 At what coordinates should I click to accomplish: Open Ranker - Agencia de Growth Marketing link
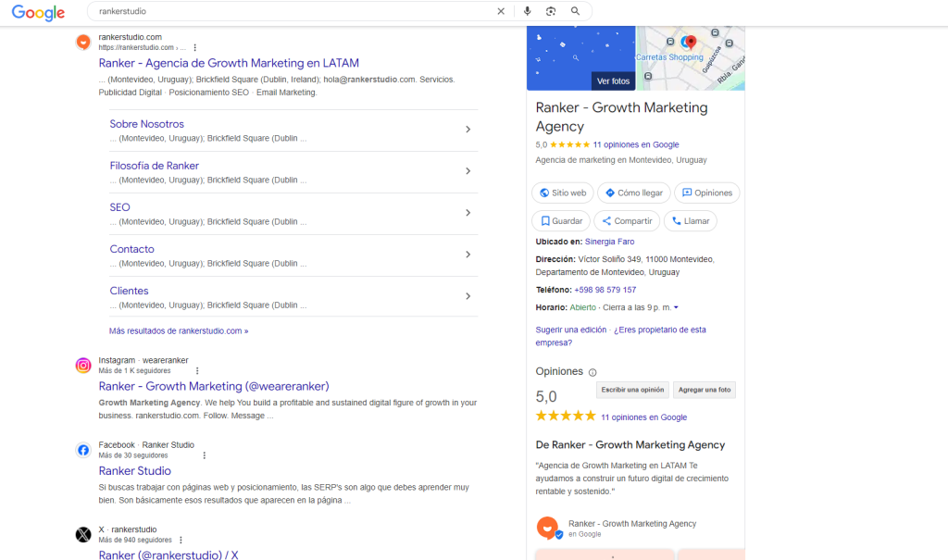click(229, 63)
